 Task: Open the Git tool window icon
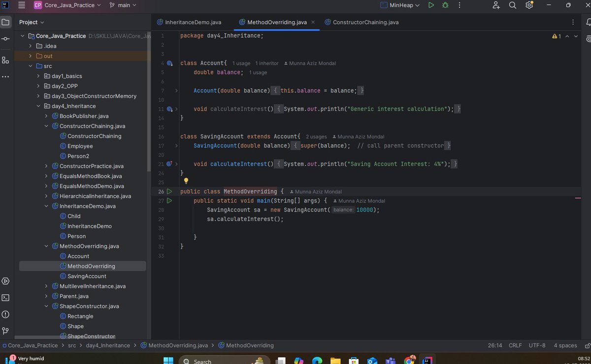click(x=5, y=331)
